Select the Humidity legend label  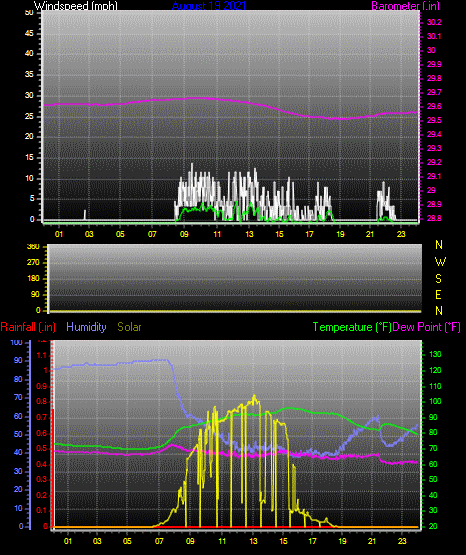[86, 327]
